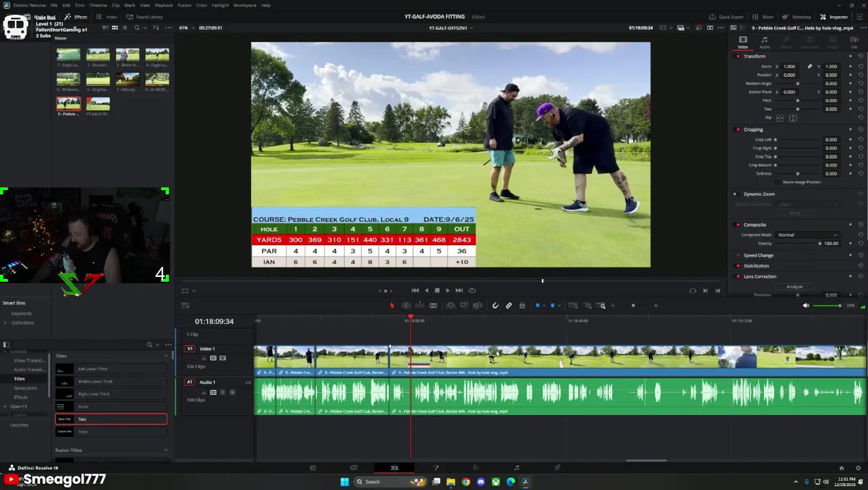Click the speaker mute icon near volume
Viewport: 868px width, 490px height.
pos(806,306)
